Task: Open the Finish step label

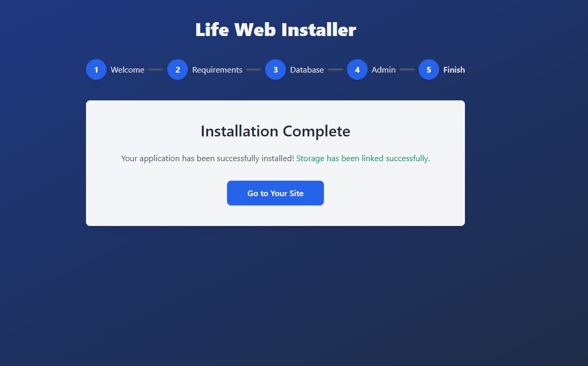Action: pos(454,69)
